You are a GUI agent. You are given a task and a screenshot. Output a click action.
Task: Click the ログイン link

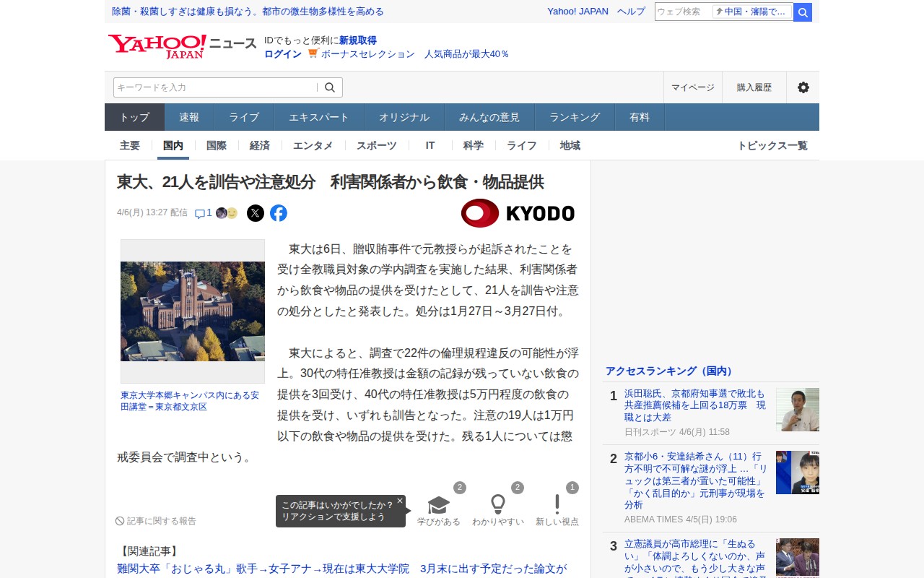point(283,54)
